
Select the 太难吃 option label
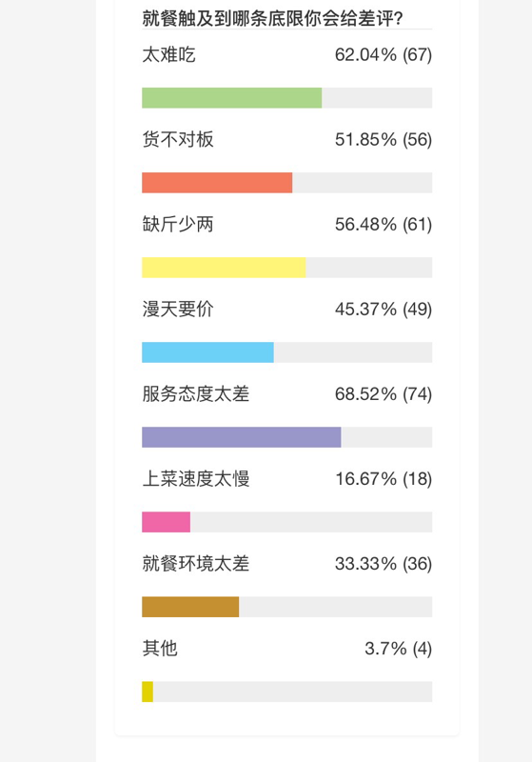click(x=168, y=54)
